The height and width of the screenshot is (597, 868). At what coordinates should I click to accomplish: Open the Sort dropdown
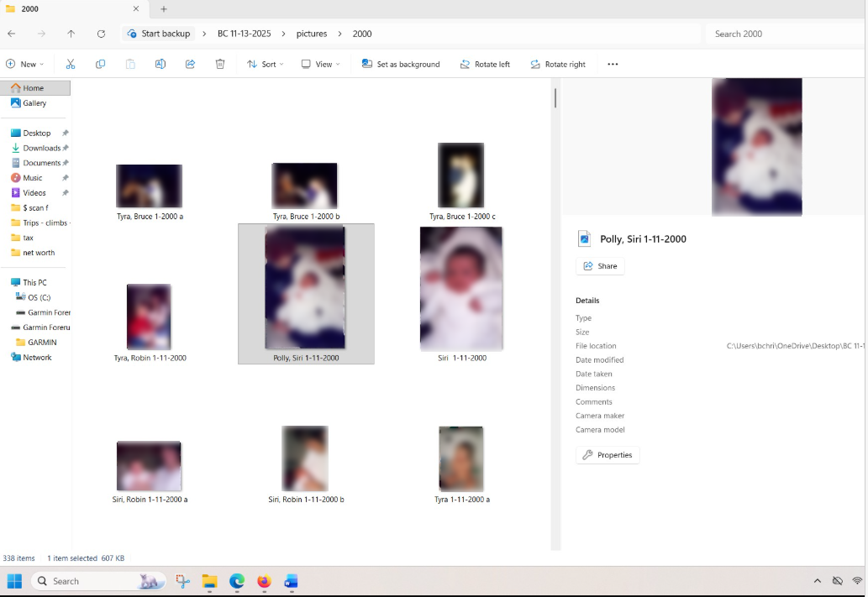coord(266,64)
